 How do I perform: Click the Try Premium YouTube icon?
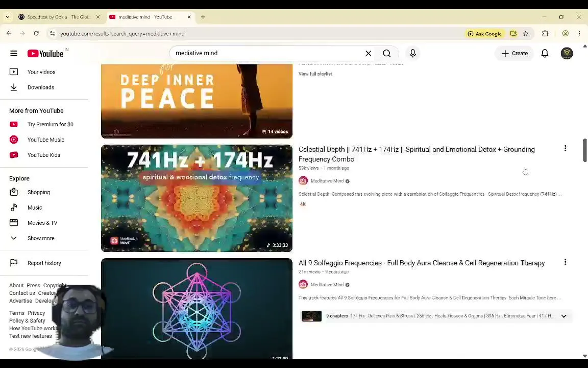pyautogui.click(x=14, y=124)
